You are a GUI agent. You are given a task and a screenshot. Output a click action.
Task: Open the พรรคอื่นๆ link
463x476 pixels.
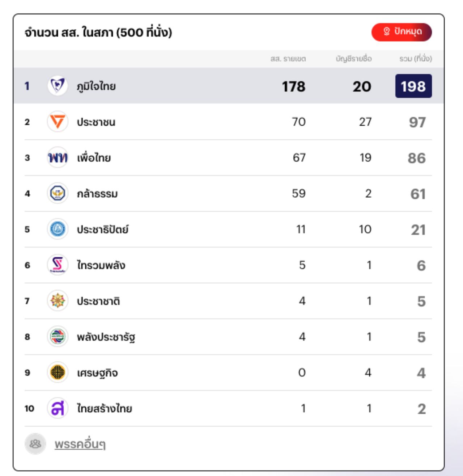click(x=80, y=444)
